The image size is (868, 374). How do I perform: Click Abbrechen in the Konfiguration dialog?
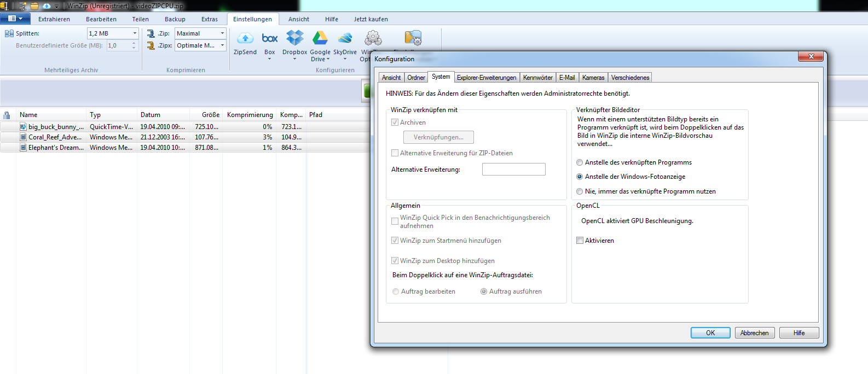tap(755, 333)
